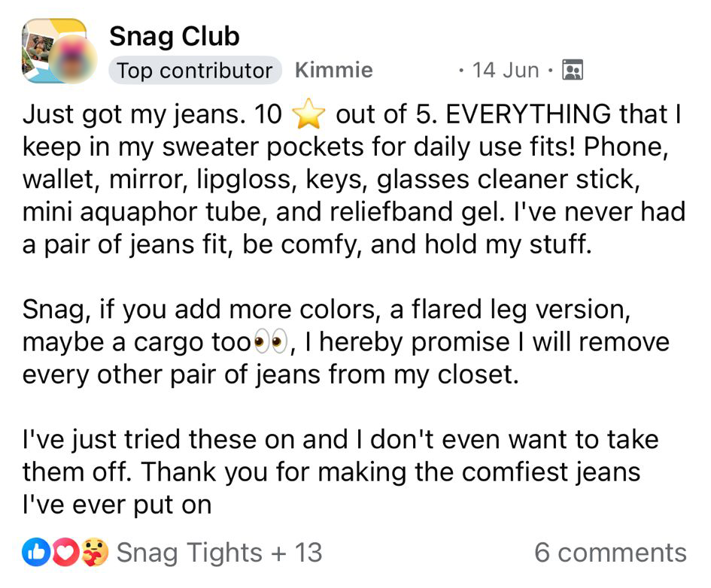
Task: Click the group members privacy icon
Action: click(x=573, y=71)
